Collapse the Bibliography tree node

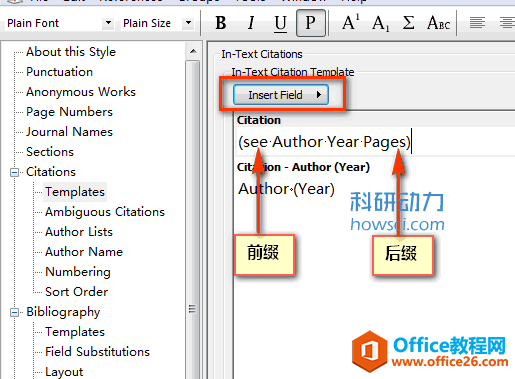[x=14, y=312]
